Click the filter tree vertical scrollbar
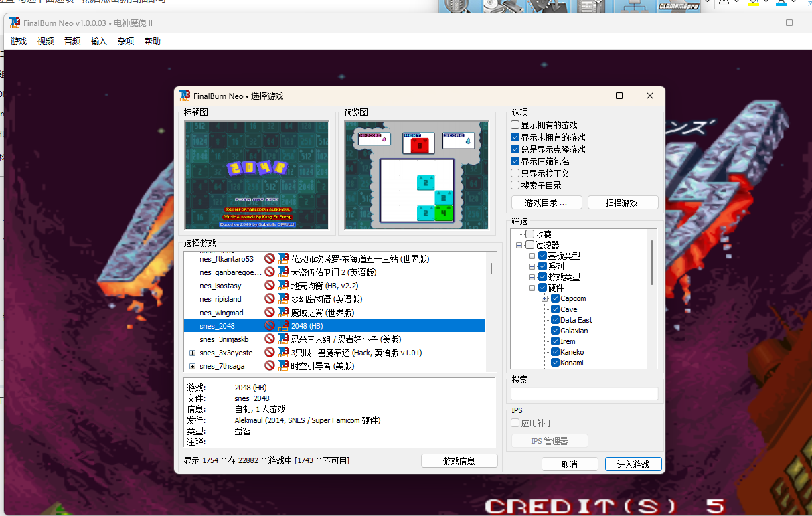812x516 pixels. 652,262
